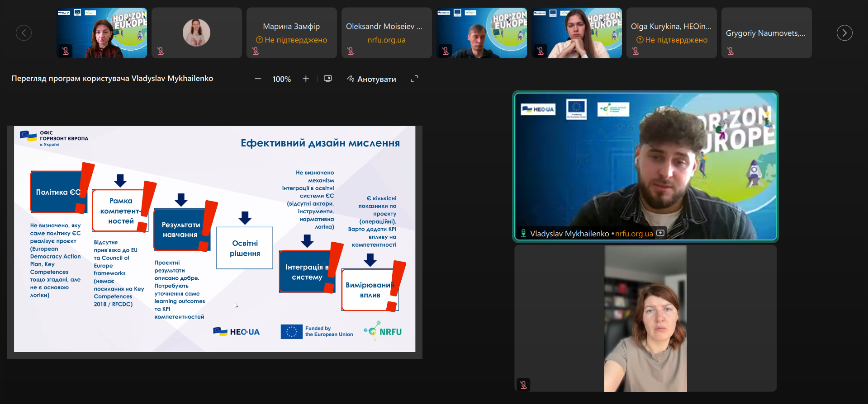
Task: Enter full screen for shared content
Action: pos(414,79)
